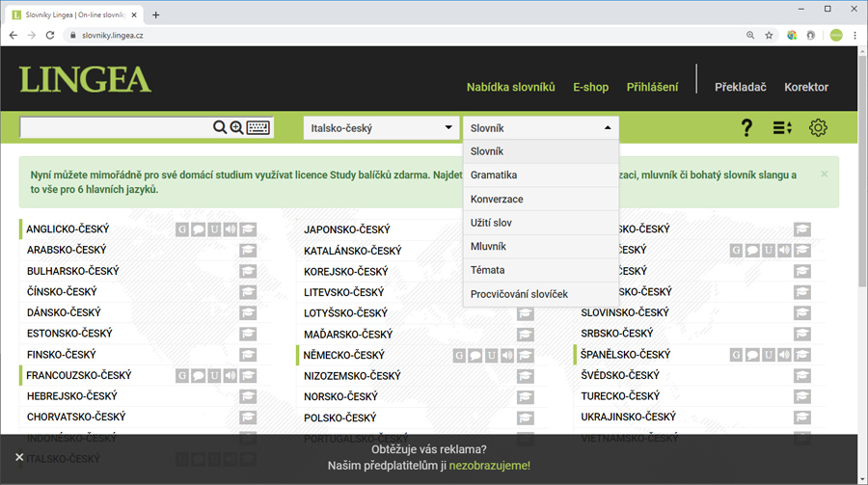This screenshot has width=868, height=485.
Task: Open grammar (G) icon for Francouzsko-český
Action: (x=182, y=376)
